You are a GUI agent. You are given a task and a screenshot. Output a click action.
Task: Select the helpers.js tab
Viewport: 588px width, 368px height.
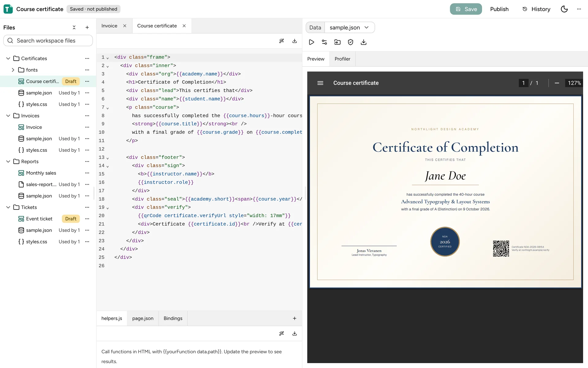[x=112, y=319]
